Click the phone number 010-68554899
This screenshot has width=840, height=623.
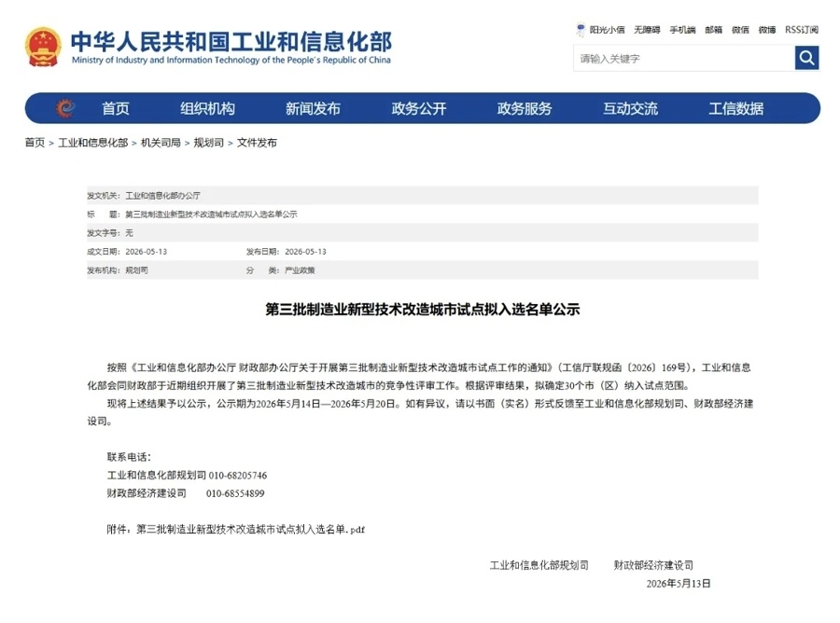(x=235, y=493)
